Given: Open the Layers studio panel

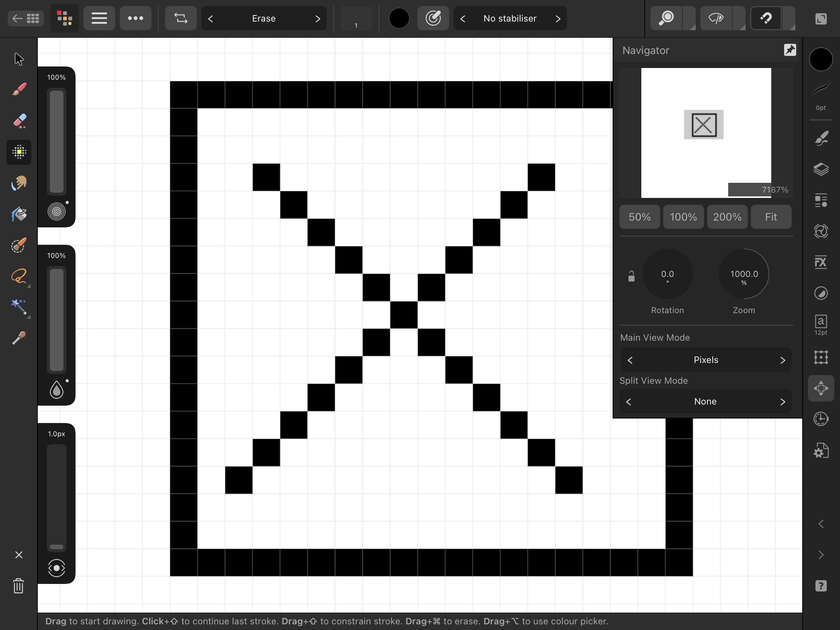Looking at the screenshot, I should pos(821,169).
